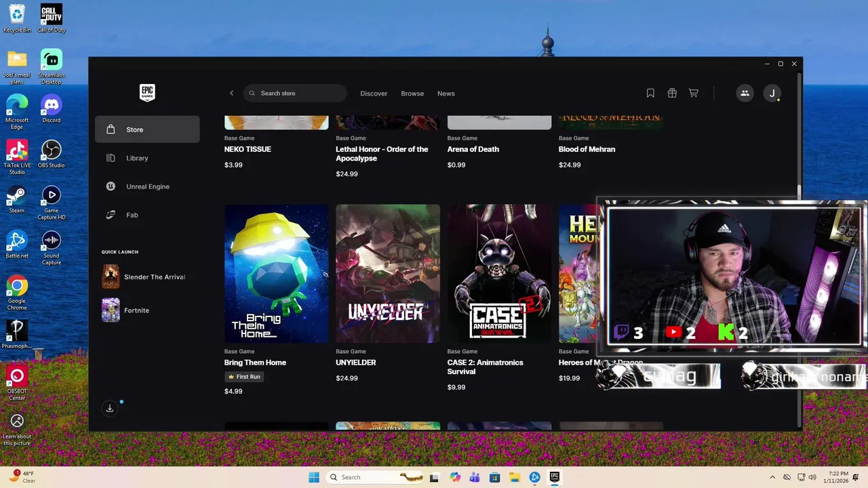868x488 pixels.
Task: Click the Epic Games logo in the sidebar
Action: [x=147, y=93]
